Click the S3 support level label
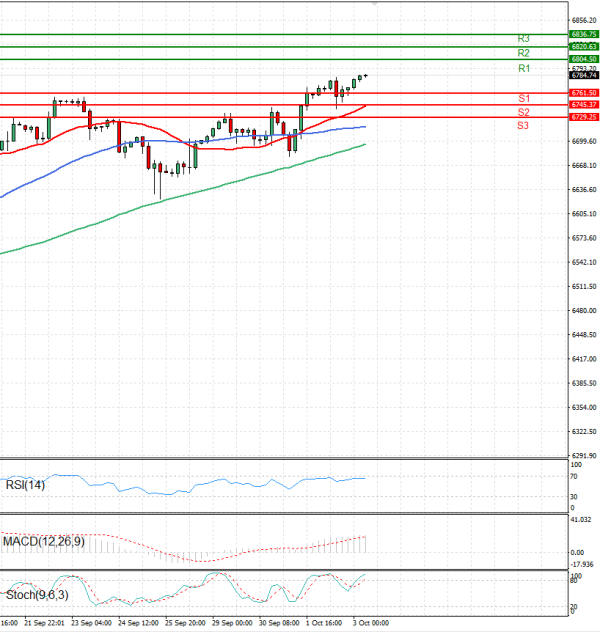The image size is (600, 632). 523,126
